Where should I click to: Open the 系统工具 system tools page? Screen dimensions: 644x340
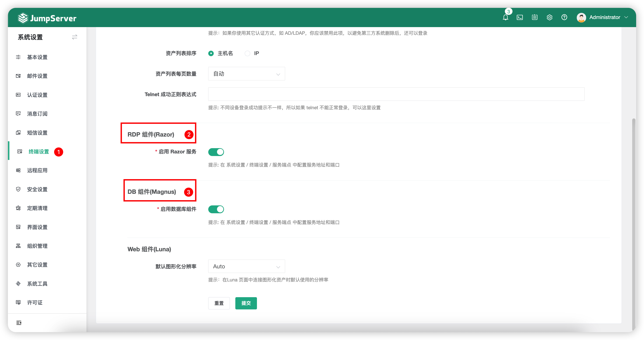click(x=37, y=283)
